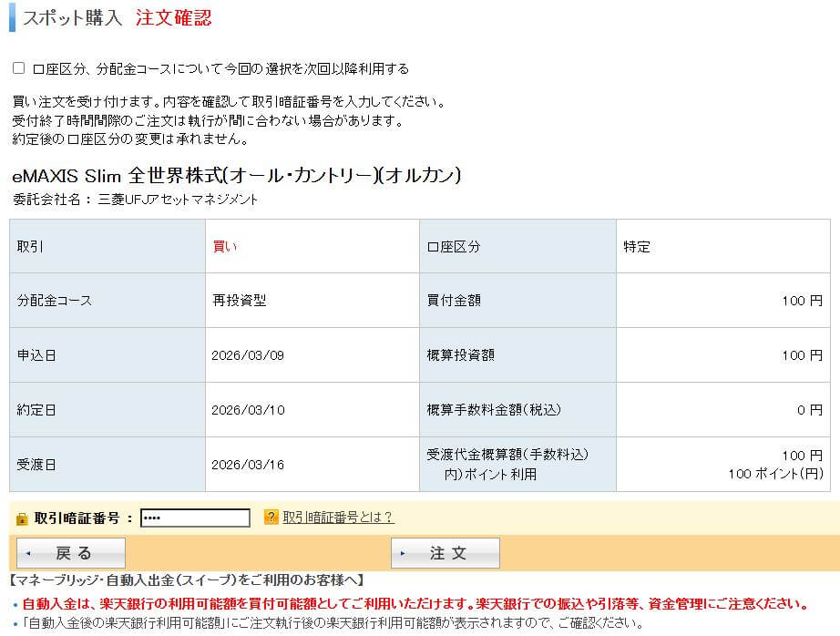Click the 再投資型 distribution course value
This screenshot has width=840, height=636.
pyautogui.click(x=239, y=301)
